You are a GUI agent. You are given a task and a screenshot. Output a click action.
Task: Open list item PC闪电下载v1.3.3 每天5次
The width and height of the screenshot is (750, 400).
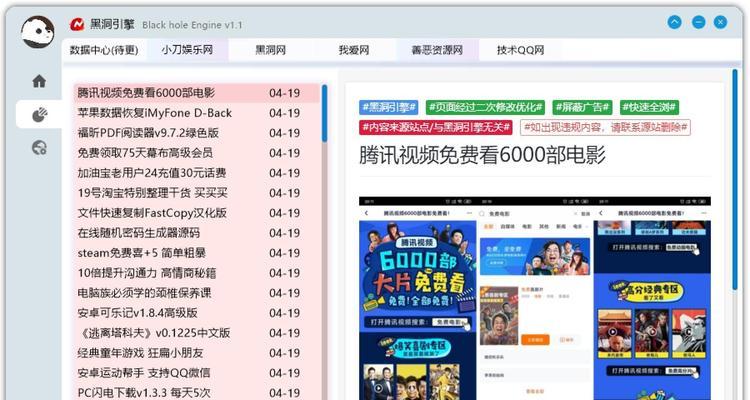197,393
